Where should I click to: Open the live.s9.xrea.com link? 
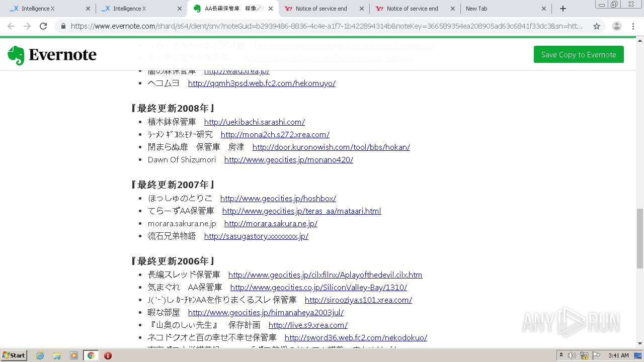point(308,325)
